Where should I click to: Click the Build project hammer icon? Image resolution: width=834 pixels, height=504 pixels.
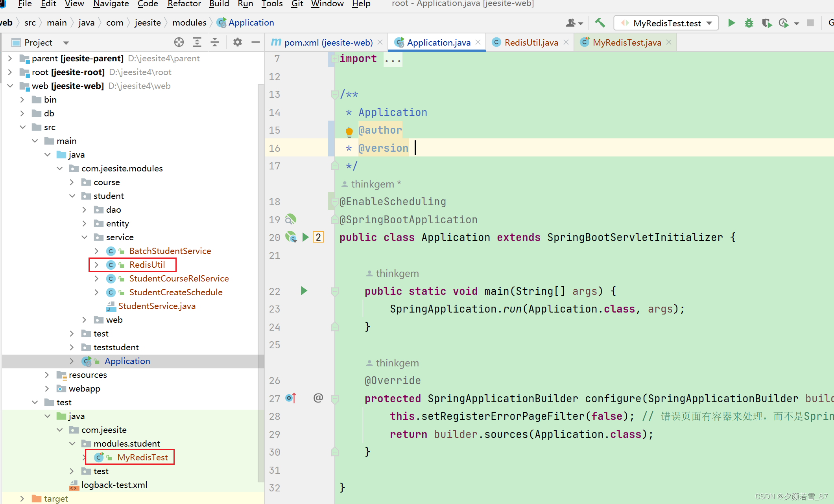(x=600, y=23)
